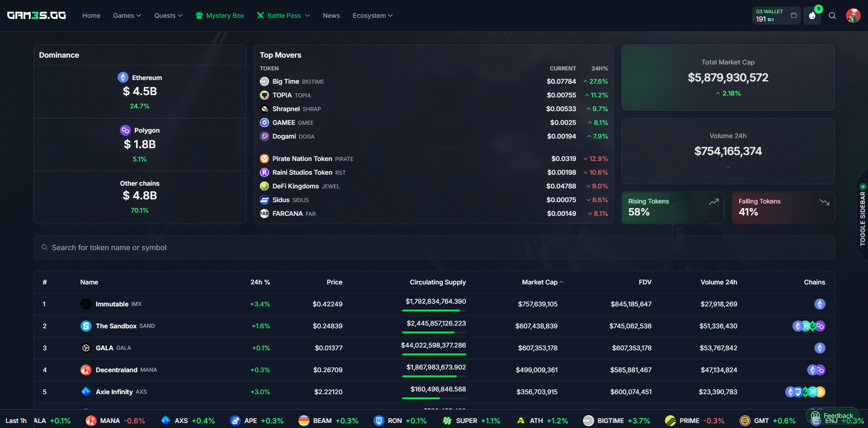Expand the Ecosystem dropdown menu
The image size is (868, 428).
(x=372, y=16)
